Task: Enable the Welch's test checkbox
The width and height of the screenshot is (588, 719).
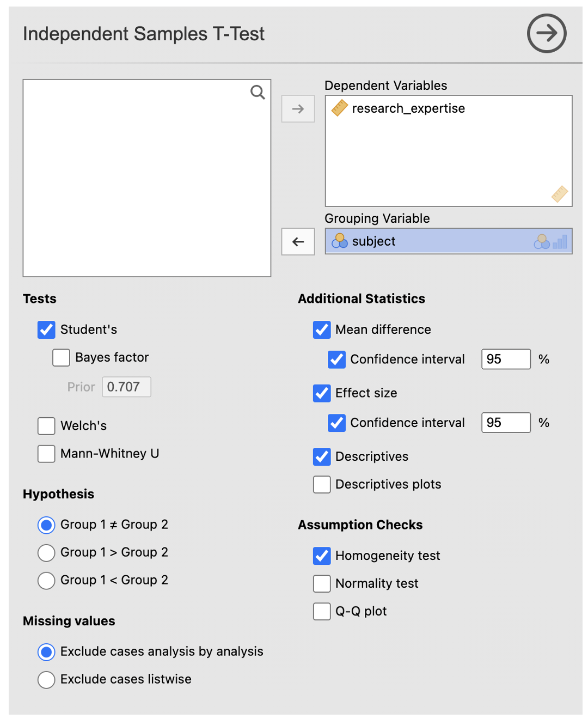Action: coord(46,426)
